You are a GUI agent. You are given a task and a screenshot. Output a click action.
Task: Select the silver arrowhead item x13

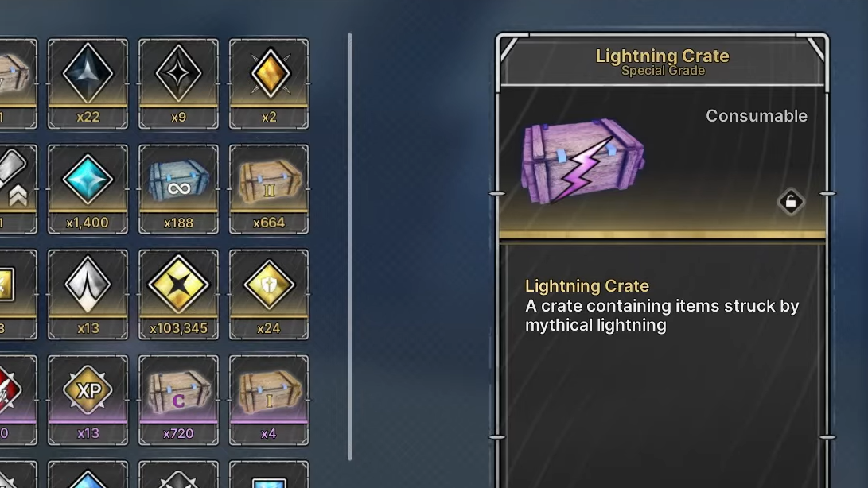click(88, 294)
